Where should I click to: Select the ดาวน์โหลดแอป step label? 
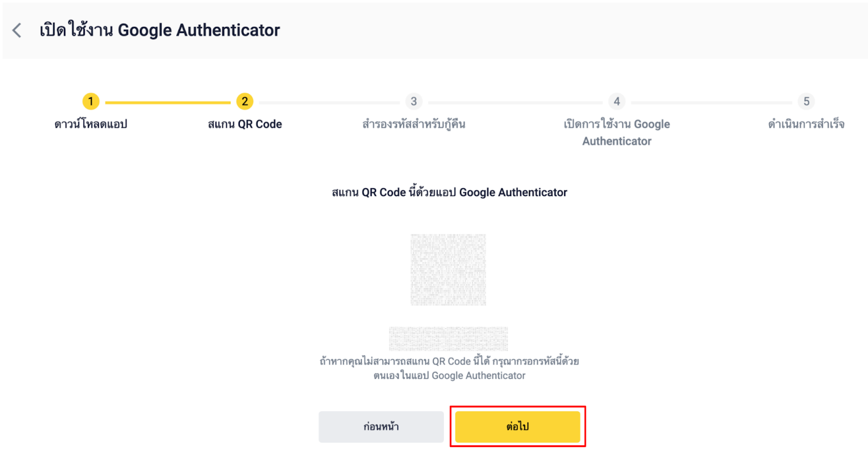(x=91, y=124)
